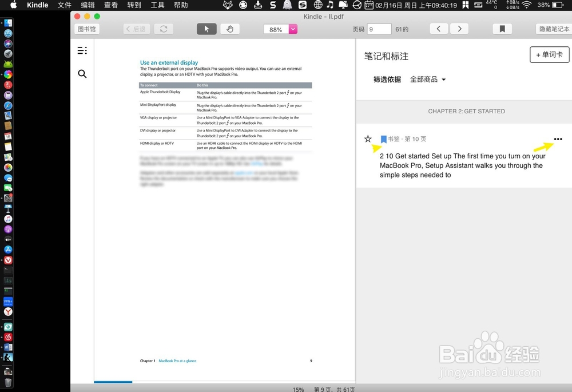Click the reading progress bar
This screenshot has height=392, width=572.
225,382
